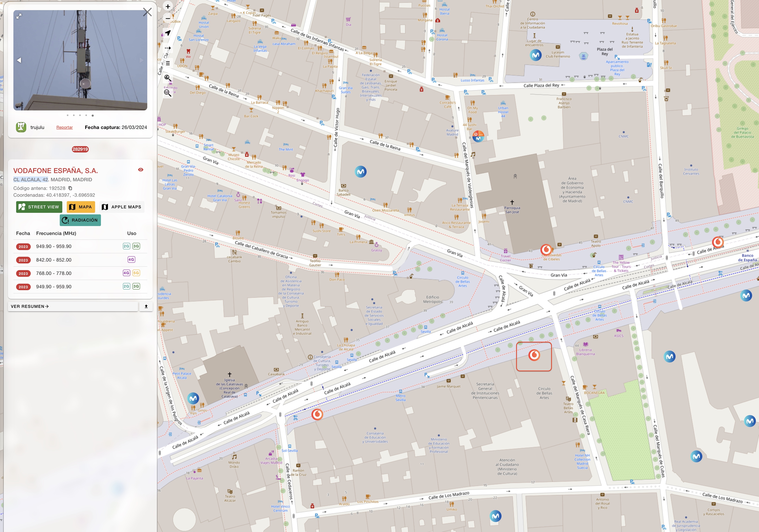Open the antenna search magnifier tool
Viewport: 759px width, 532px height.
[x=168, y=93]
